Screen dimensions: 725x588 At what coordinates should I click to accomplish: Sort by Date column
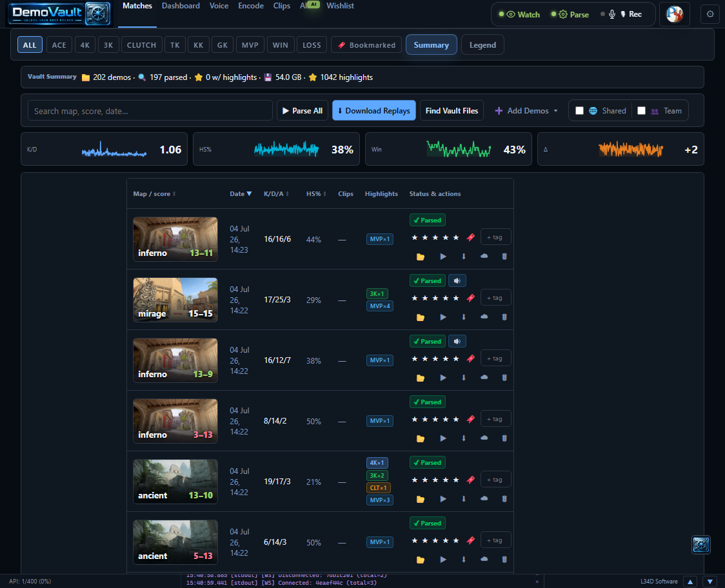[x=241, y=193]
